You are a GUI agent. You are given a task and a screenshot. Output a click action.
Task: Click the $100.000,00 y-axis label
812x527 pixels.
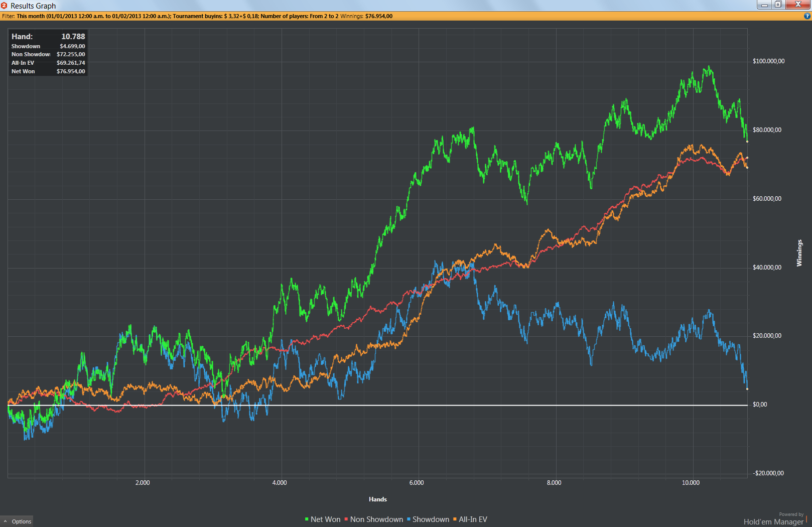768,61
